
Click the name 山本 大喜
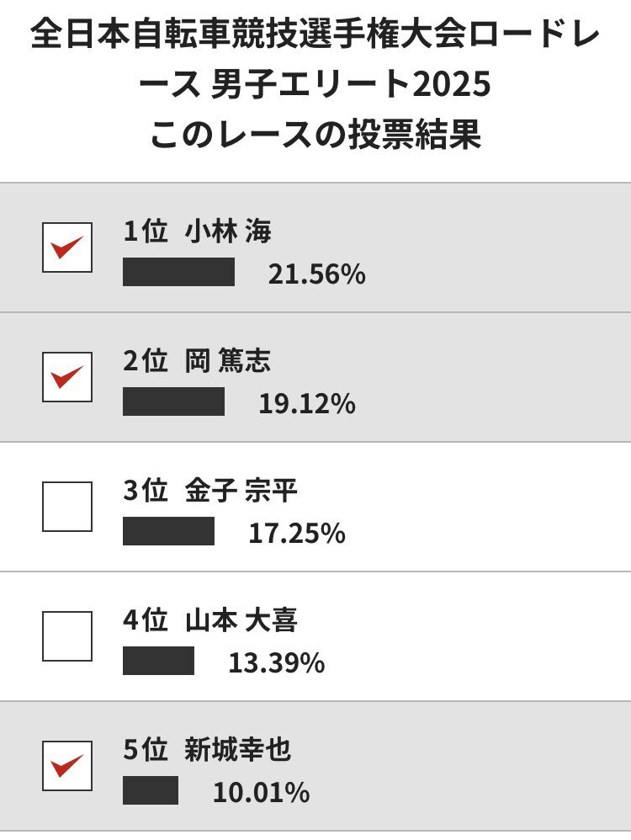tap(241, 620)
